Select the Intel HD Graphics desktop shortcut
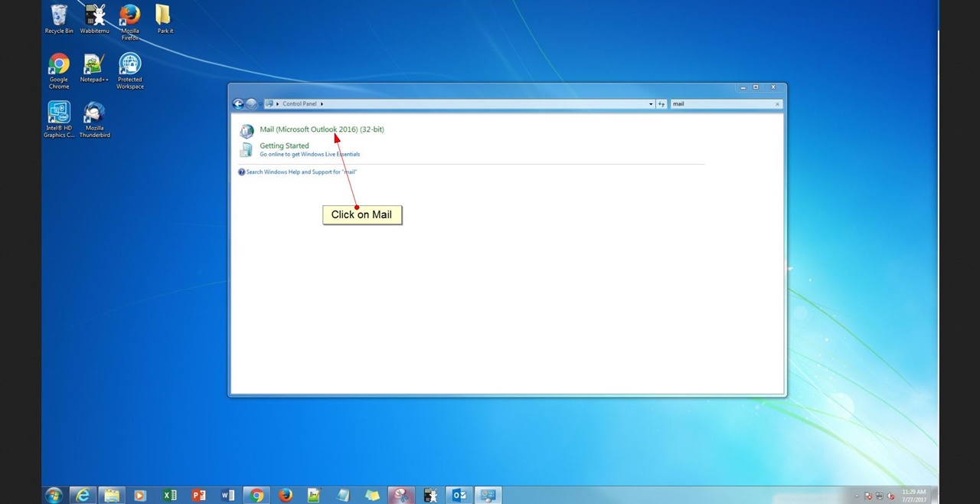The width and height of the screenshot is (980, 504). [59, 119]
